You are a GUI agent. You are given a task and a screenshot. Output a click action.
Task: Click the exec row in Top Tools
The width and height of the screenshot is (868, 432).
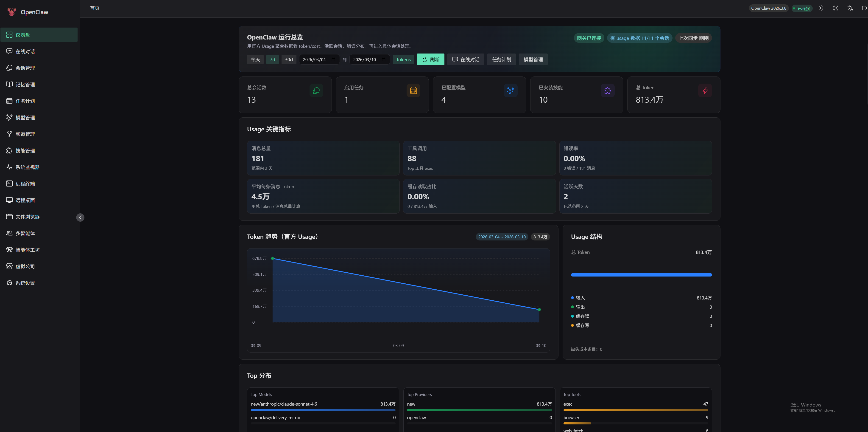coord(636,406)
